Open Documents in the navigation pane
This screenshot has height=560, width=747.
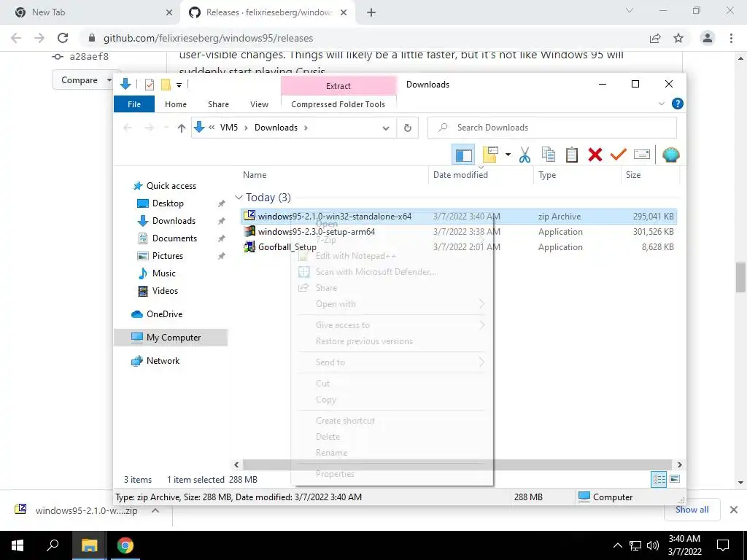174,238
